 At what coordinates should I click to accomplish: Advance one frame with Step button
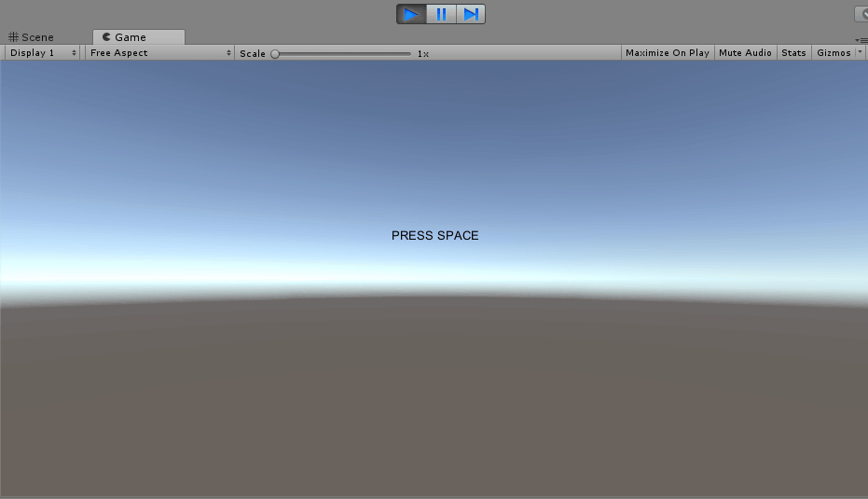(x=471, y=14)
